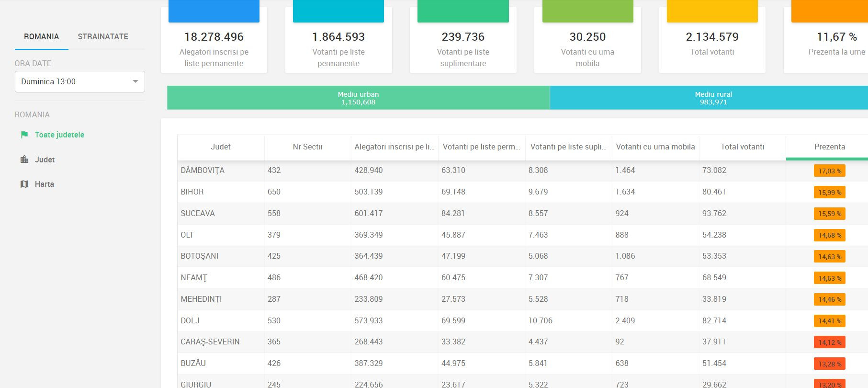
Task: Select the BIHOR row in table
Action: tap(192, 192)
